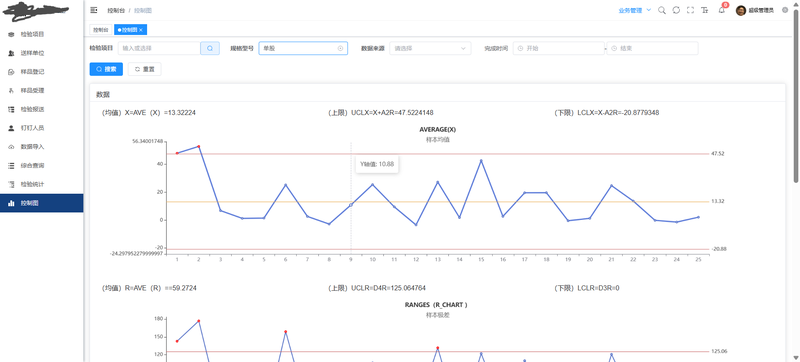The width and height of the screenshot is (800, 362).
Task: Clear the 规格型号 field with its clear icon
Action: [x=340, y=48]
